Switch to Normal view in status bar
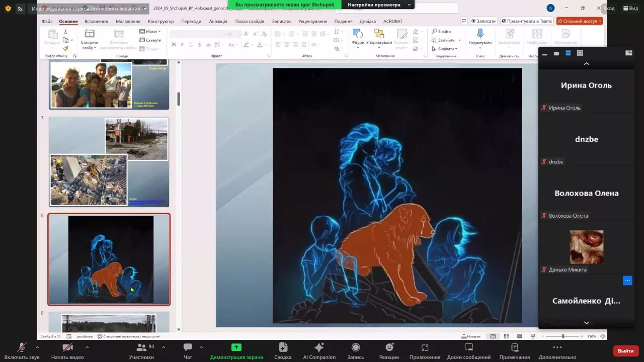644x362 pixels. 493,336
